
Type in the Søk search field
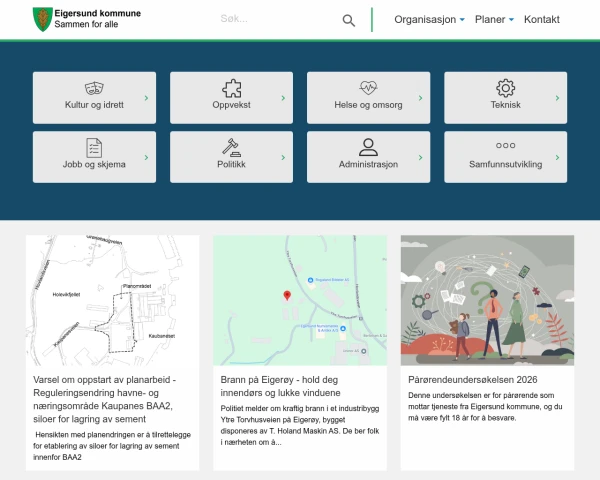pos(275,20)
